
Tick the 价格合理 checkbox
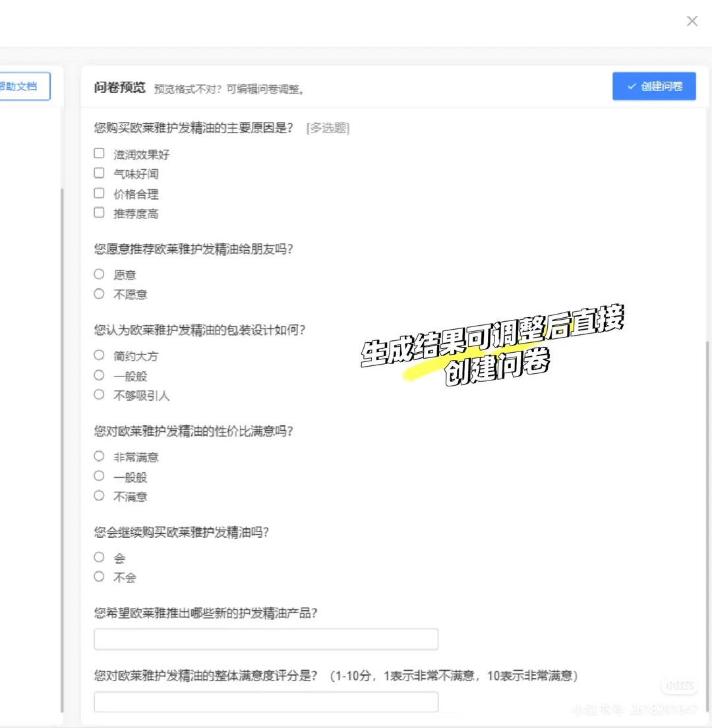pos(99,193)
